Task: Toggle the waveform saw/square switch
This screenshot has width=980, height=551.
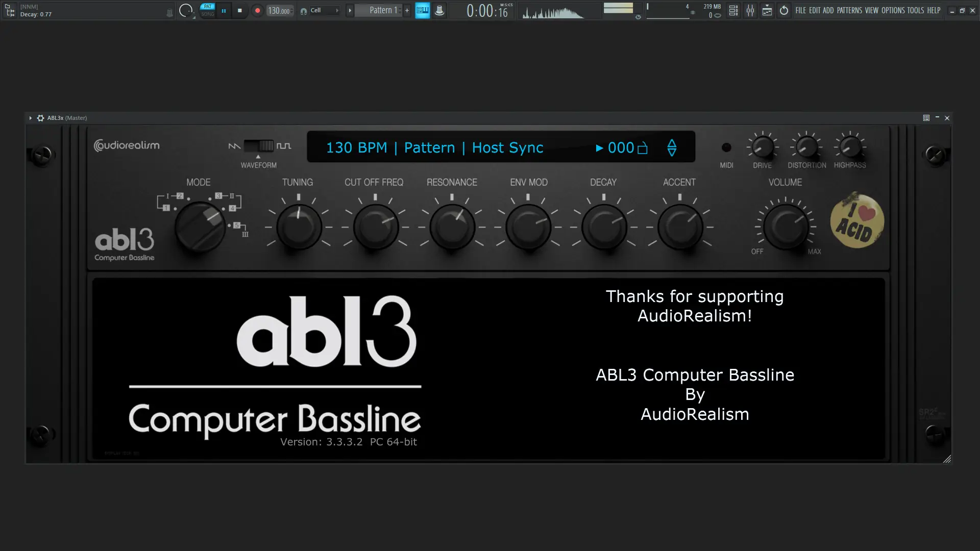Action: pos(259,146)
